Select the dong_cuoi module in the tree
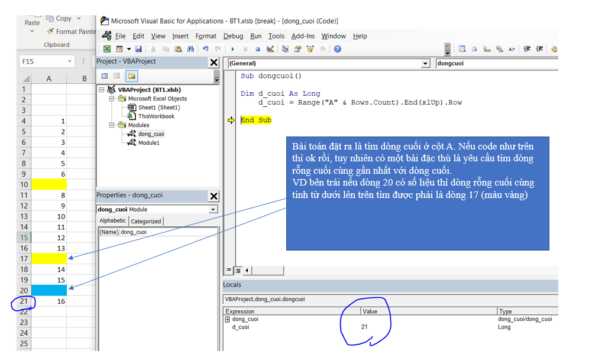The image size is (605, 364). point(151,134)
